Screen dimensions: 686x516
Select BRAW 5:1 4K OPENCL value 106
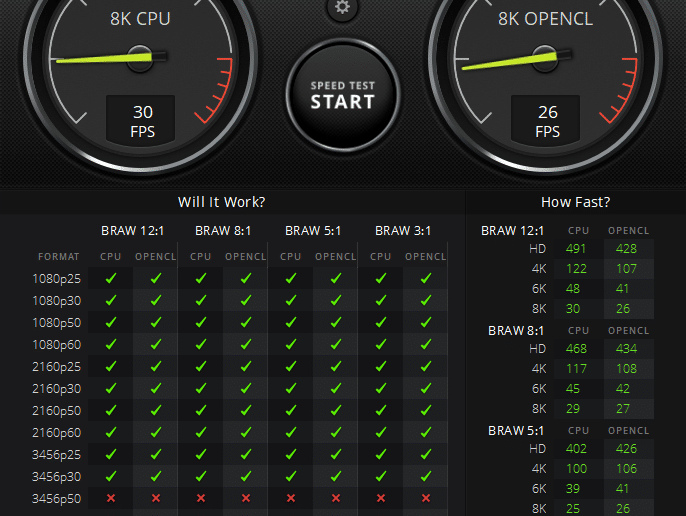[x=626, y=469]
